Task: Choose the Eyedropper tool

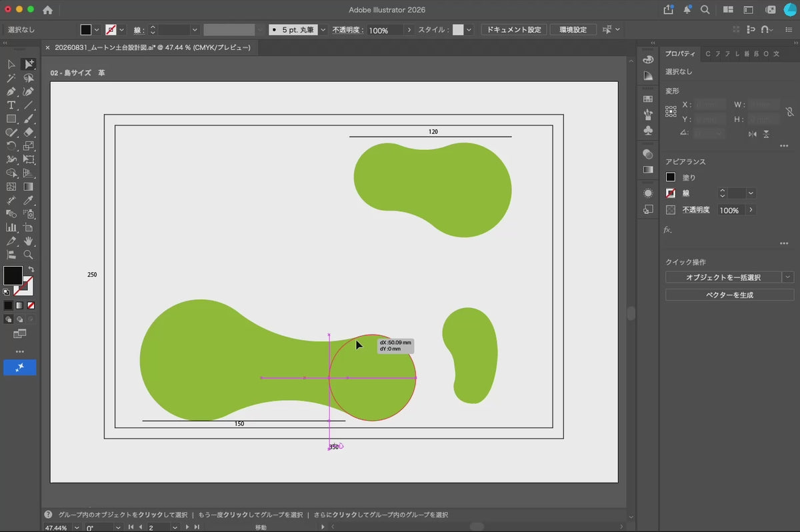Action: 29,200
